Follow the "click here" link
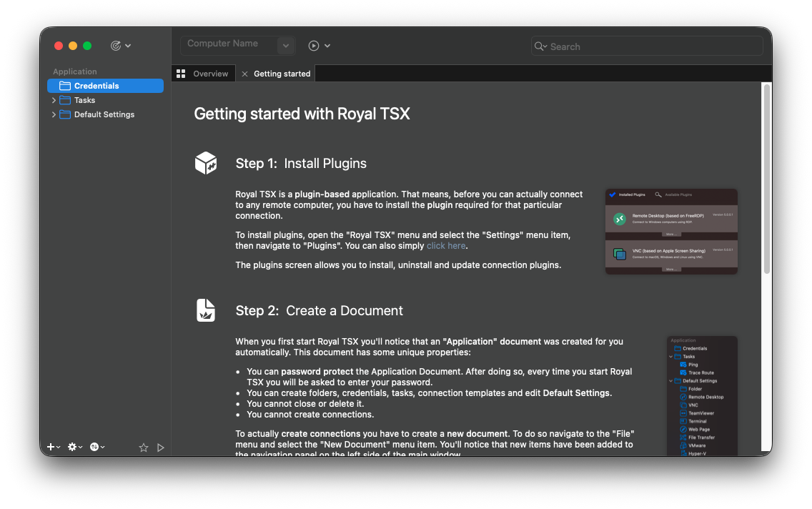Screen dimensions: 812x509 (x=446, y=246)
